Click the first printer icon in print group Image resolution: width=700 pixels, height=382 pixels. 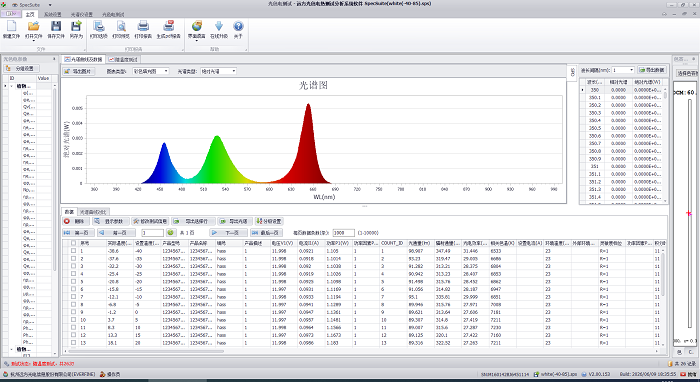99,26
